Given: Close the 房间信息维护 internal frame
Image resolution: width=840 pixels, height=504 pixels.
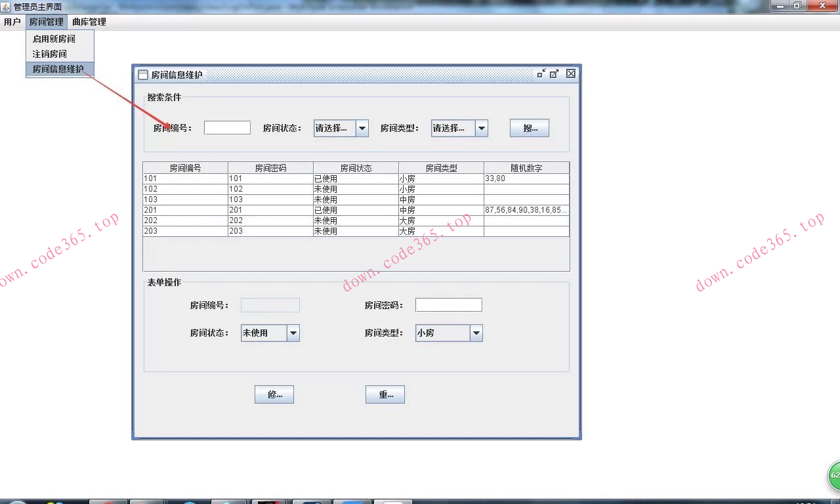Looking at the screenshot, I should point(571,74).
